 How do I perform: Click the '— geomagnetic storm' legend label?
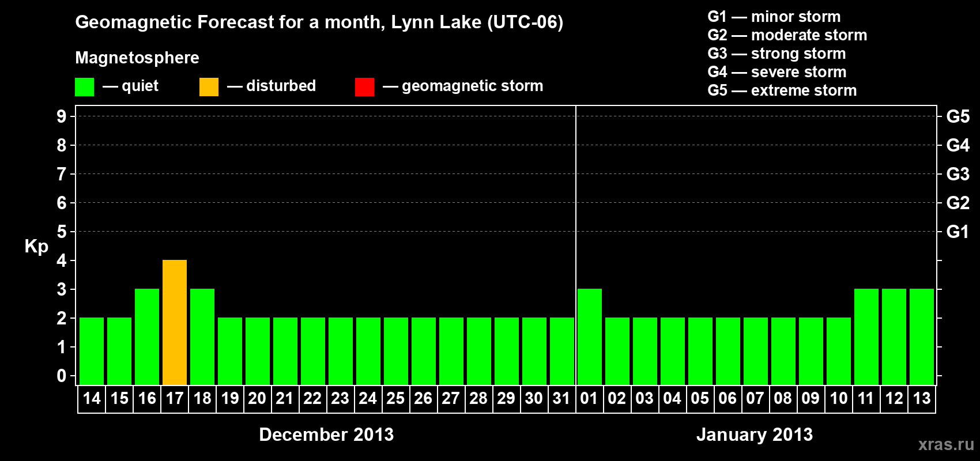click(x=463, y=86)
